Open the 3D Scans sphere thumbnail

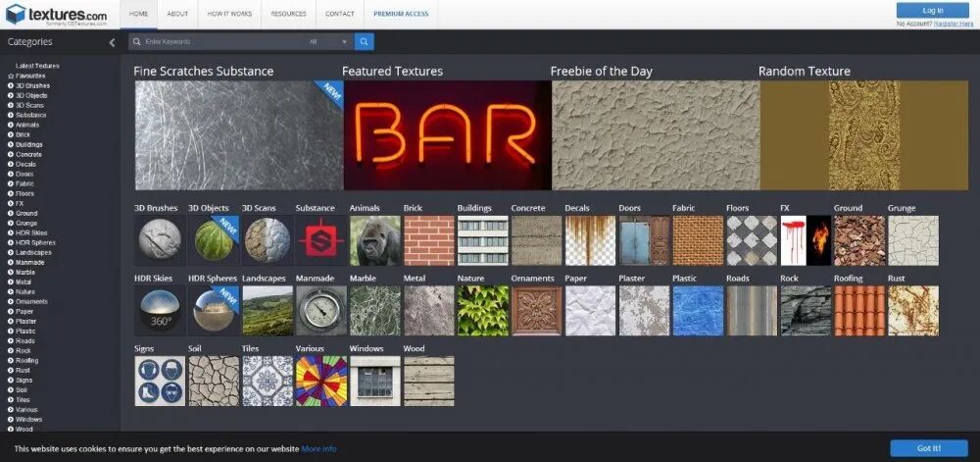[x=268, y=240]
